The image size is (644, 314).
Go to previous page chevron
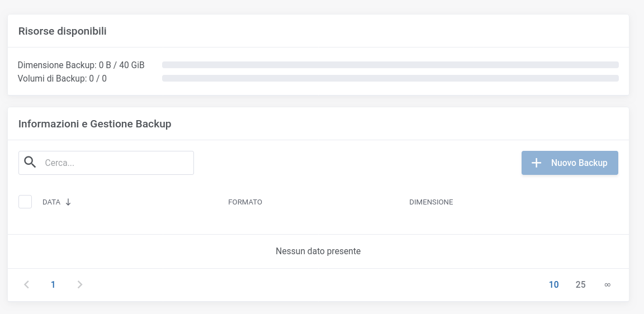tap(27, 284)
